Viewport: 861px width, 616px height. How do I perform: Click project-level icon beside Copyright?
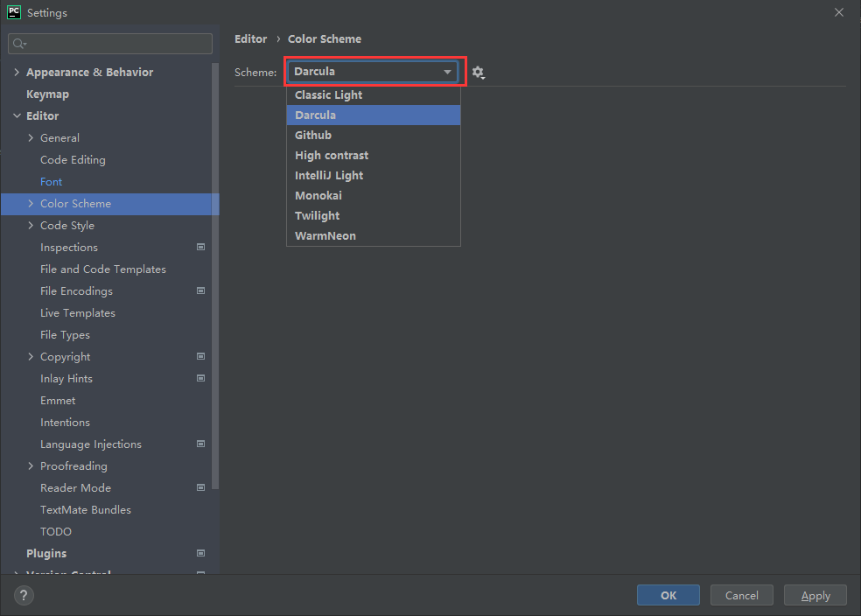click(200, 357)
